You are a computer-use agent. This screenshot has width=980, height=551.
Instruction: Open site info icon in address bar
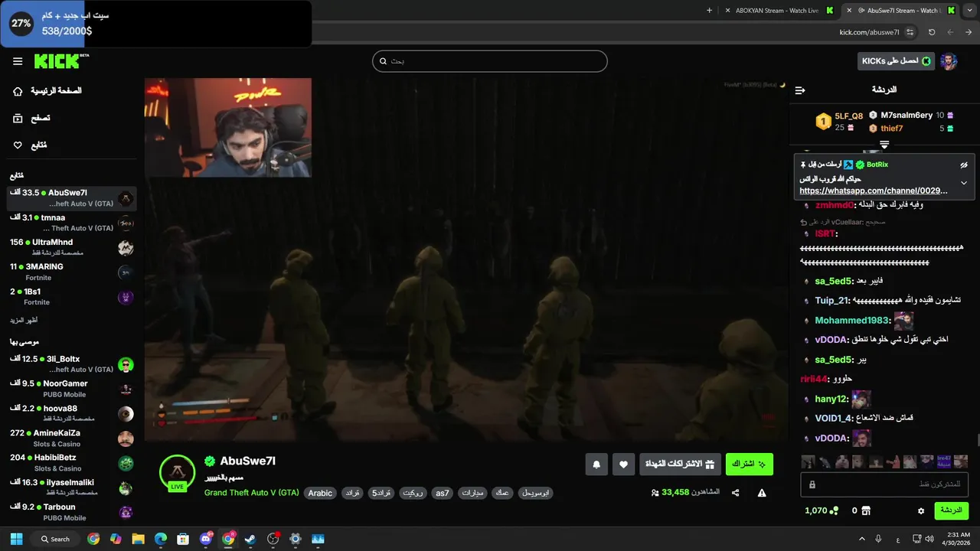[910, 32]
